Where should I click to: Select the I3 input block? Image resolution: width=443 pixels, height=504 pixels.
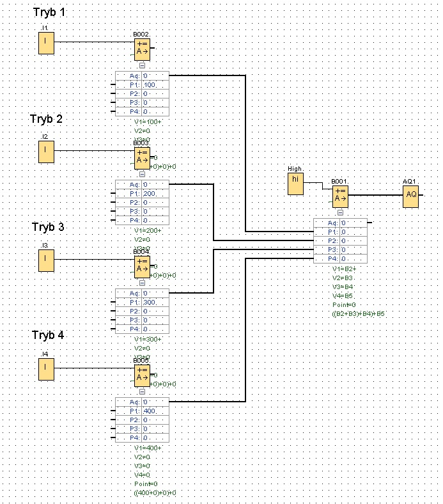tap(46, 260)
